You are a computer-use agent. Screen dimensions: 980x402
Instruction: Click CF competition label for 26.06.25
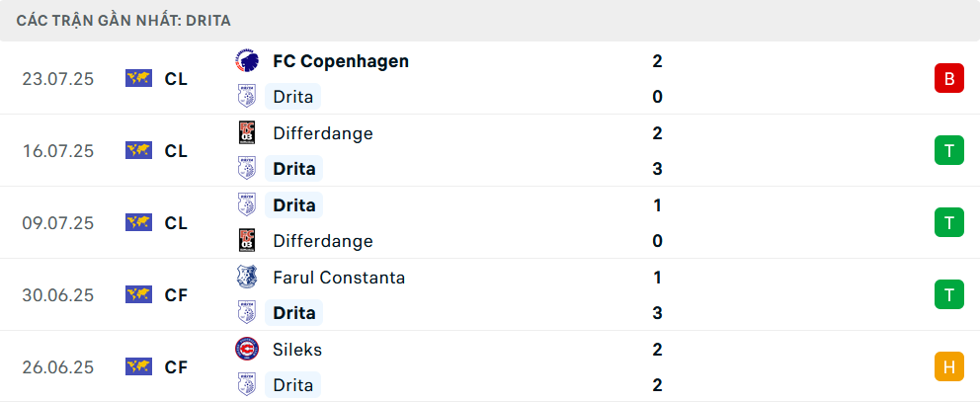176,366
